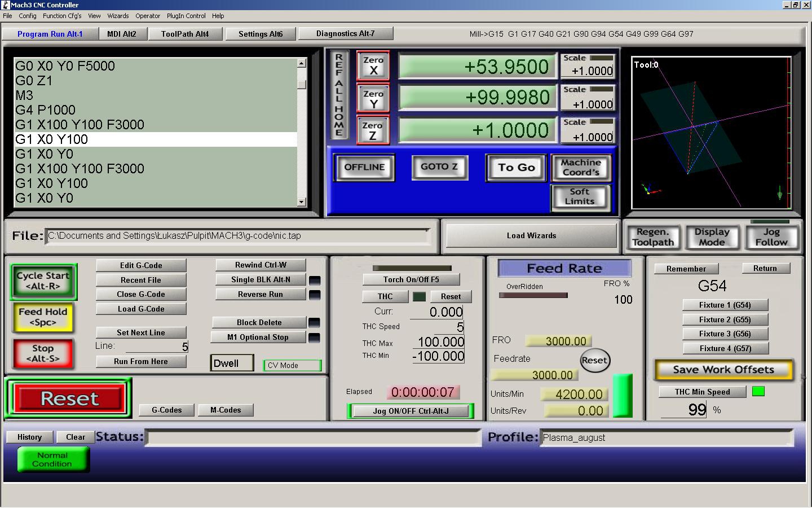Click the Mach3 title bar application icon

6,5
